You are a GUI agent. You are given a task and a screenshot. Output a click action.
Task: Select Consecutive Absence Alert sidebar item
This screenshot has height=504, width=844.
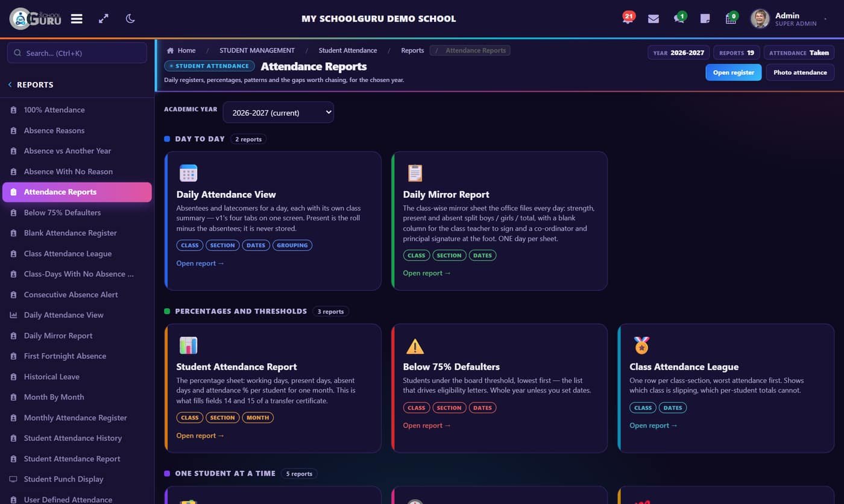click(71, 294)
